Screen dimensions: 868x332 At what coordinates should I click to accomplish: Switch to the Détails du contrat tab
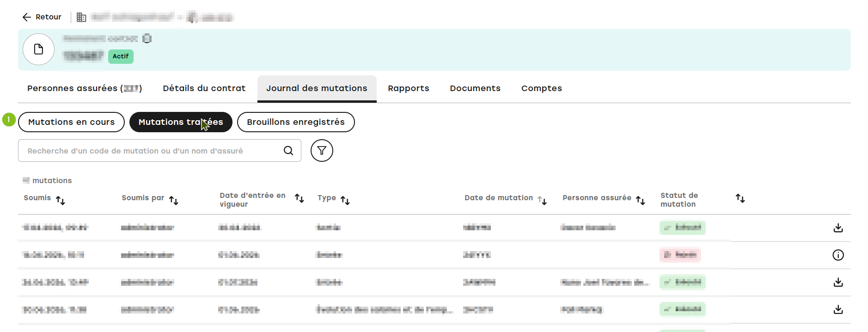[204, 88]
